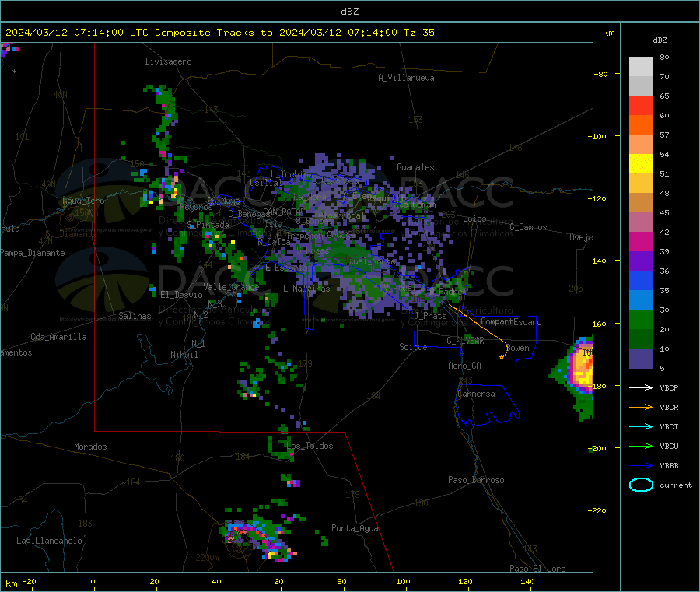Click the 'Salinas' map label
This screenshot has height=592, width=700.
135,316
